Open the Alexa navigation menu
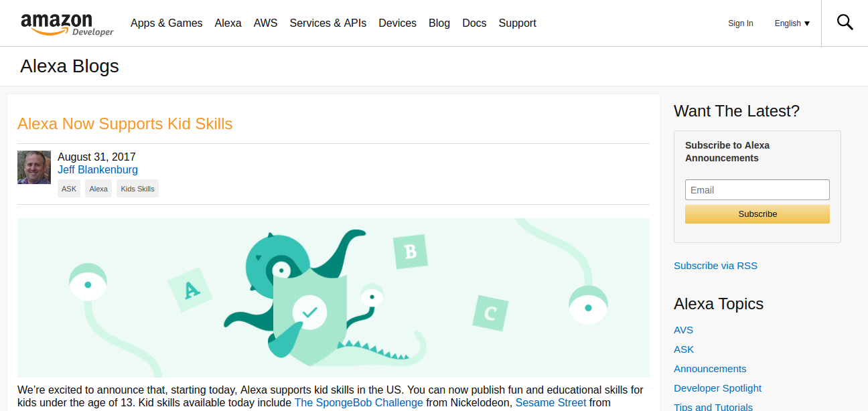Image resolution: width=868 pixels, height=411 pixels. click(x=228, y=23)
